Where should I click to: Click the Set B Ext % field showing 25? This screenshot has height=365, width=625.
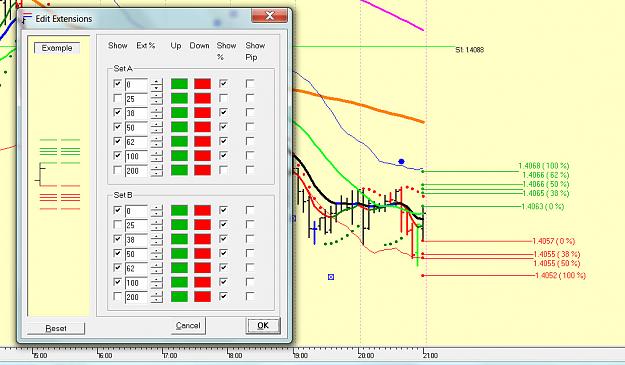[x=136, y=225]
